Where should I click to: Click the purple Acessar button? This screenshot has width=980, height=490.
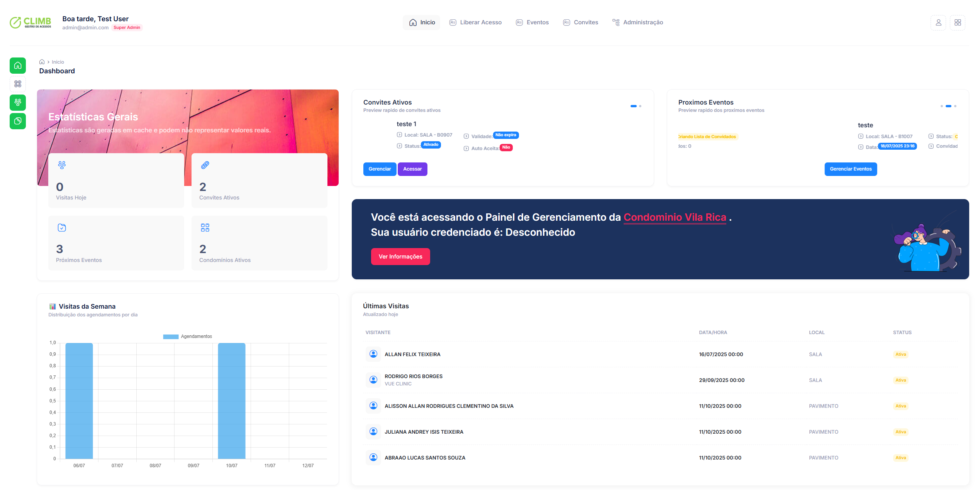412,169
